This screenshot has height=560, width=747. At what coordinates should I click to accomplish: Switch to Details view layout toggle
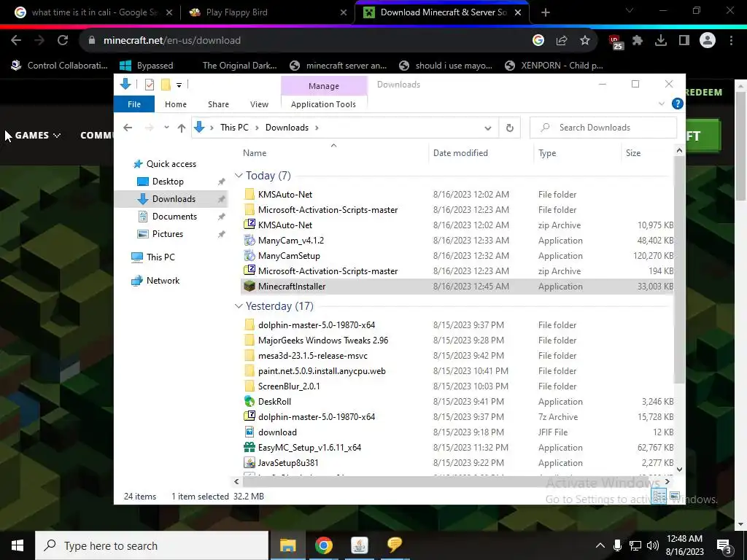pos(659,497)
